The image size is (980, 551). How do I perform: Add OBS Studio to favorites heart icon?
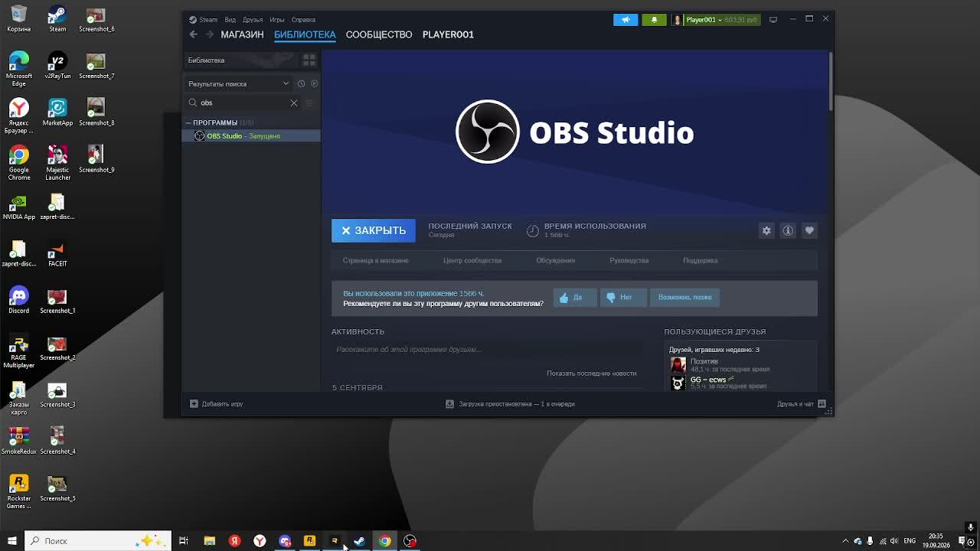(x=809, y=230)
